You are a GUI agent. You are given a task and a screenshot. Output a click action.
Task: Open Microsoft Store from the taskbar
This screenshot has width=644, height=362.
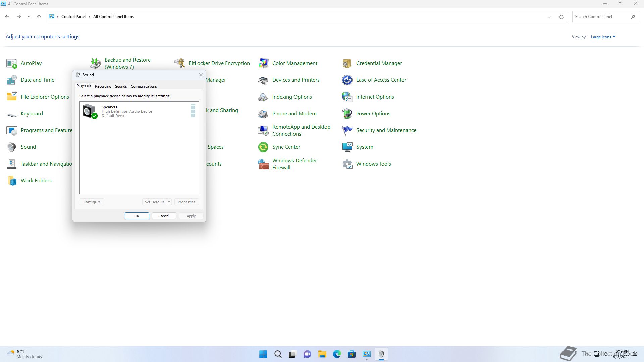click(x=352, y=354)
